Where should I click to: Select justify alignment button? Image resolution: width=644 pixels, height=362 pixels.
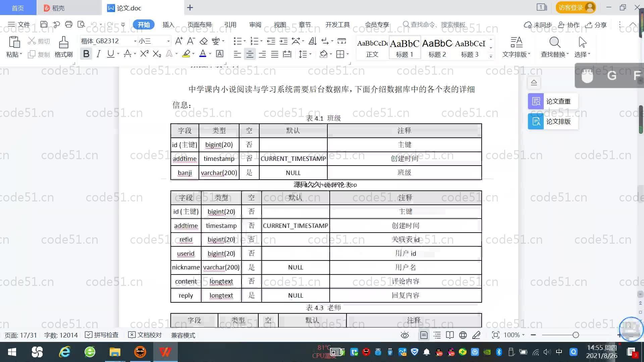coord(275,54)
